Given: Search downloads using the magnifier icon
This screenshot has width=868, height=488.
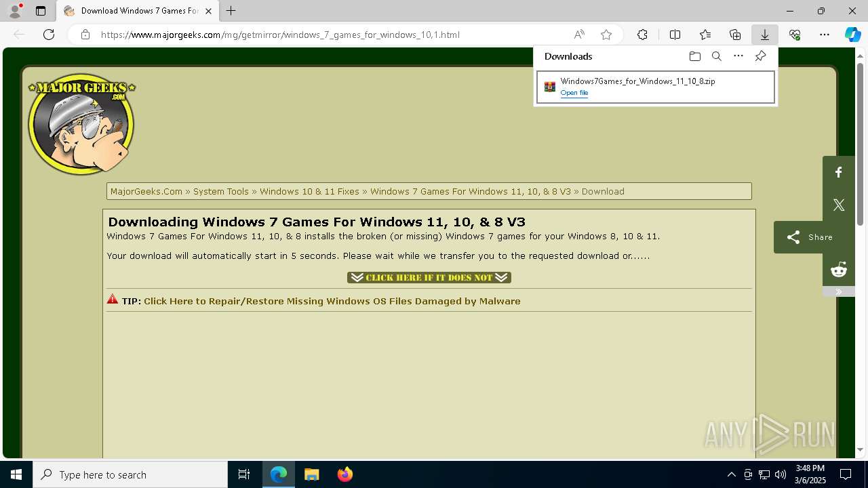Looking at the screenshot, I should (717, 56).
